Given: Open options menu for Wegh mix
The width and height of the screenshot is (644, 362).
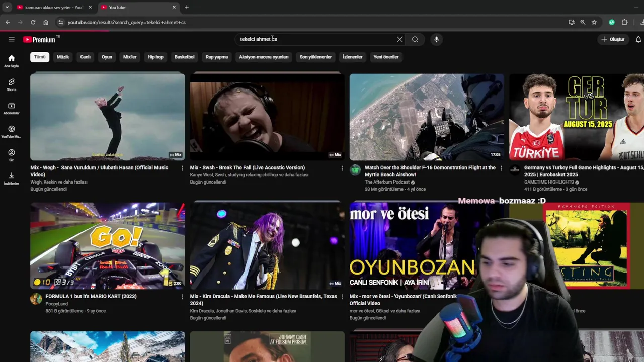Looking at the screenshot, I should tap(183, 168).
